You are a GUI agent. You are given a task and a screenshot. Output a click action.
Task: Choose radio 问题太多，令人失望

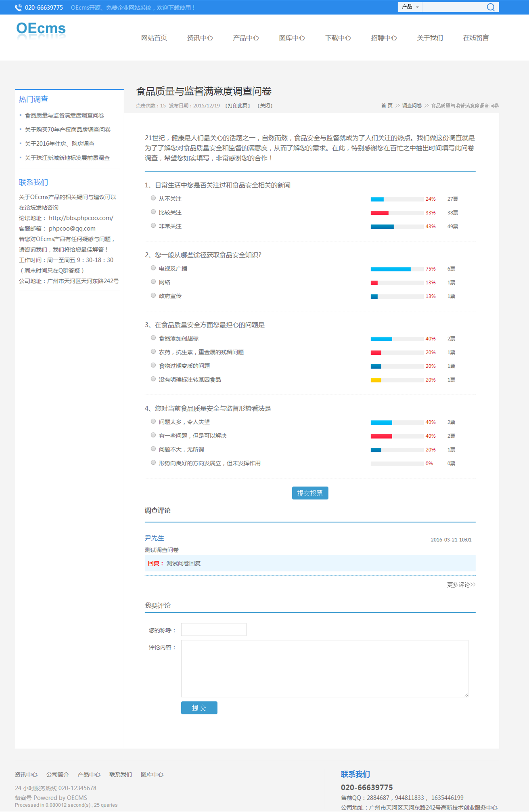point(153,421)
